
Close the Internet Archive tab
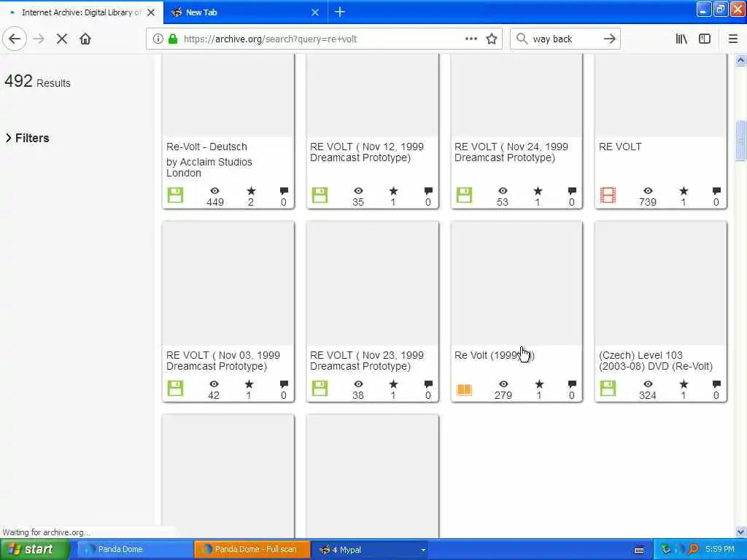pos(151,12)
